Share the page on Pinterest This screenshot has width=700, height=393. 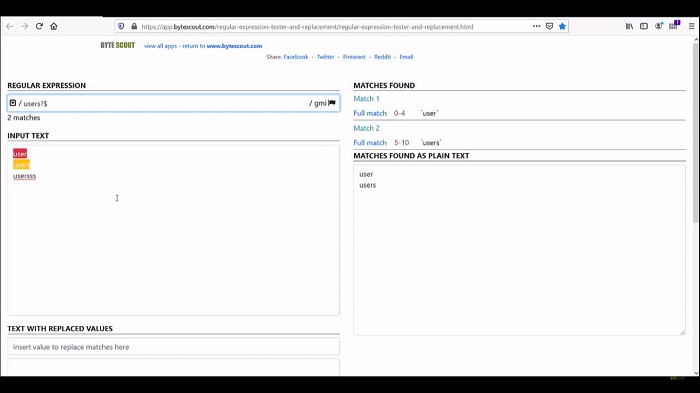354,57
